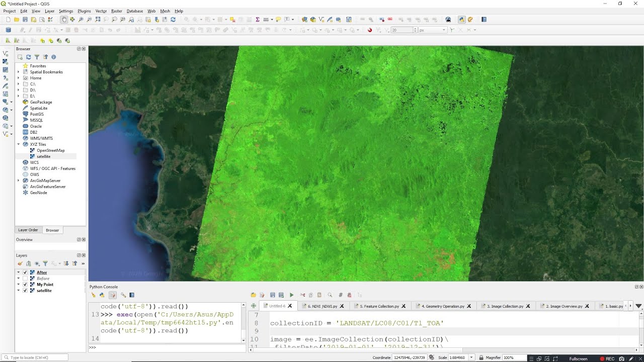Expand the ArcGisMapServer node

[x=19, y=180]
